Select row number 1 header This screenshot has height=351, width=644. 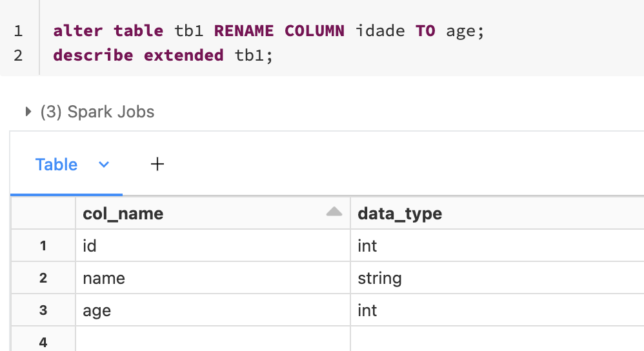pos(43,245)
